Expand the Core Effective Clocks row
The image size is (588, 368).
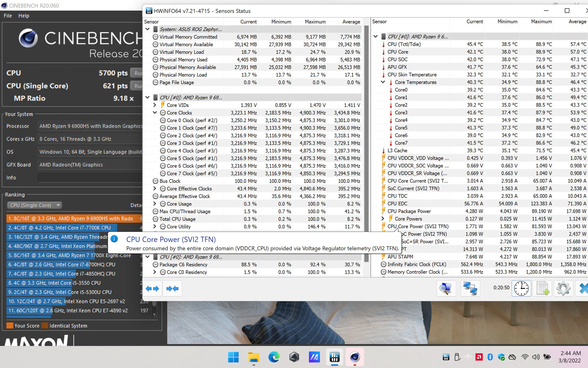coord(155,189)
